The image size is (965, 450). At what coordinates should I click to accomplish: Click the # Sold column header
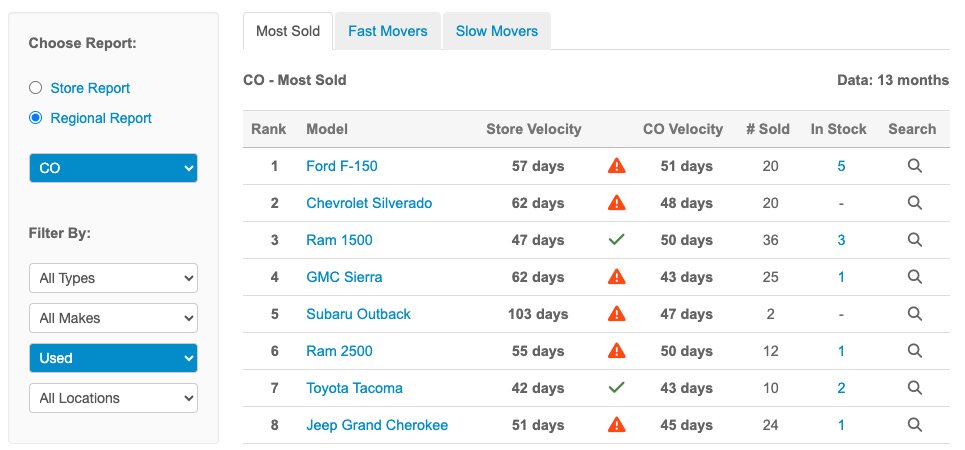768,129
